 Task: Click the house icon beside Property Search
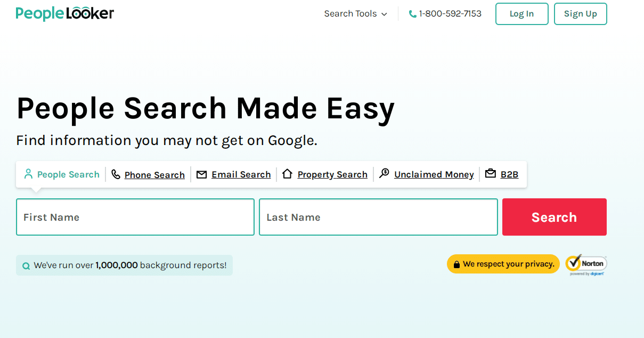287,174
